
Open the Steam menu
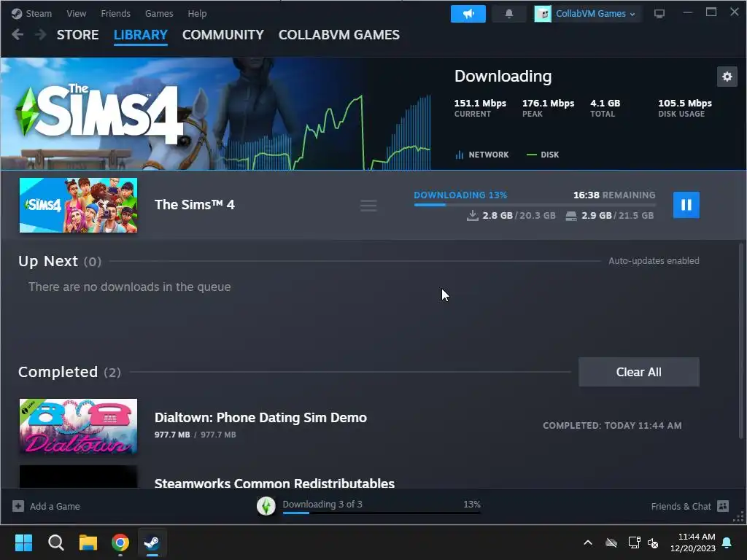coord(39,13)
